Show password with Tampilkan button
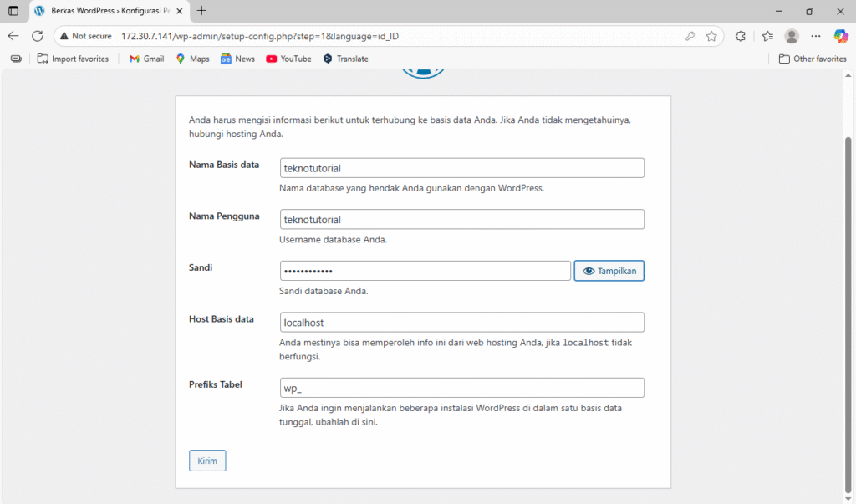Screen dimensions: 856x504 click(609, 271)
